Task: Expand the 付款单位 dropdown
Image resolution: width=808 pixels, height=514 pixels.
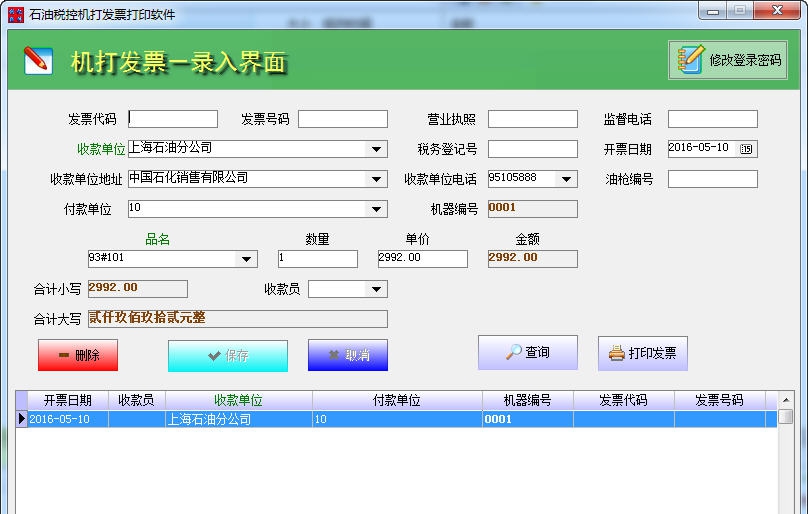Action: tap(376, 209)
